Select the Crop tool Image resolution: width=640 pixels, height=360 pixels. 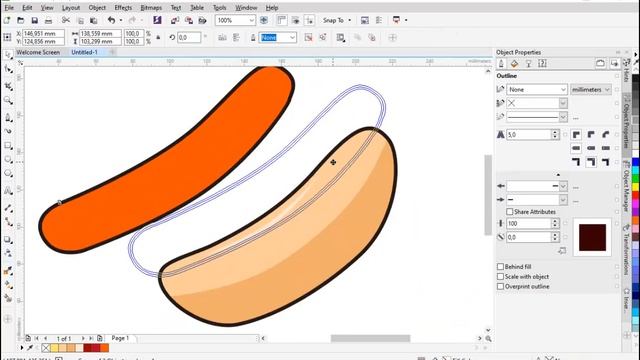(8, 86)
